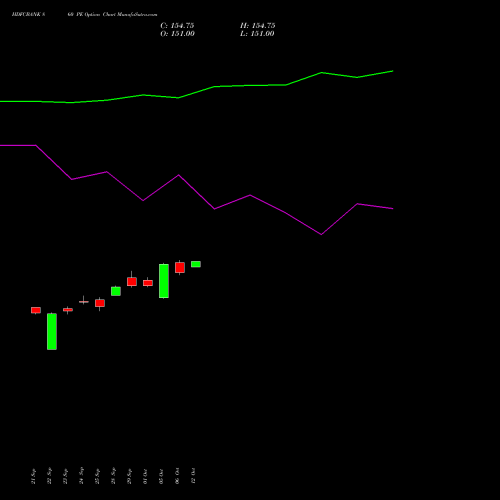Click the tall green candlestick for 22 Sep

(52, 331)
